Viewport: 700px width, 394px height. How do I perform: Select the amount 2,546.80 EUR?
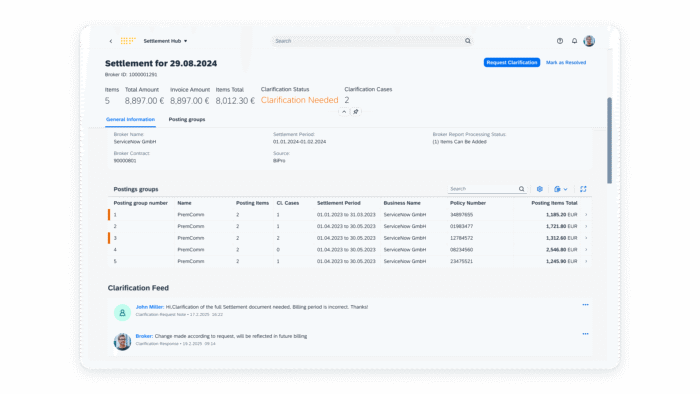(562, 249)
